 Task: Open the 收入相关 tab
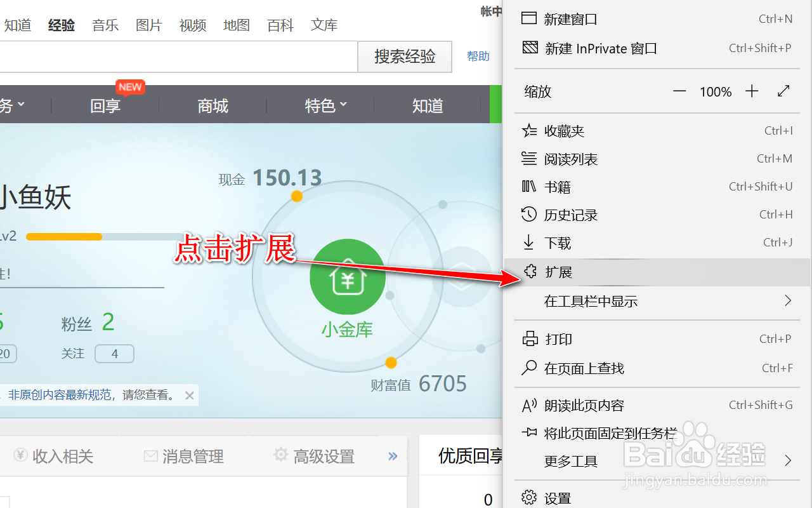point(55,456)
